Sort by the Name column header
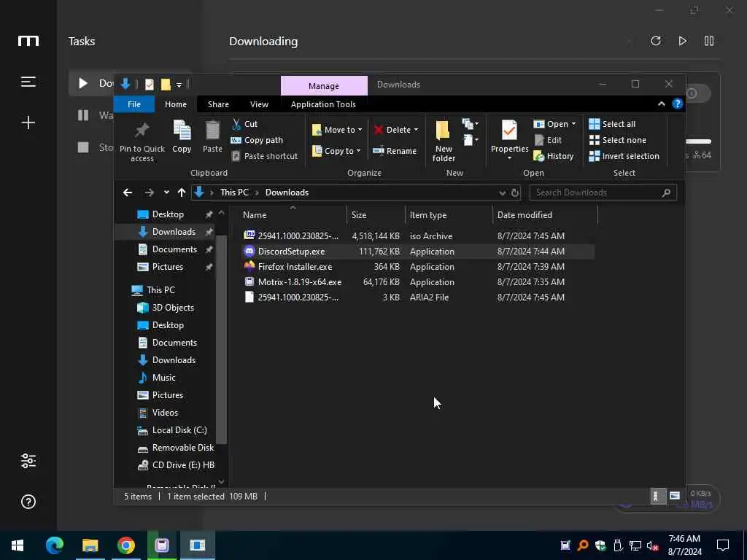This screenshot has width=747, height=560. 255,215
